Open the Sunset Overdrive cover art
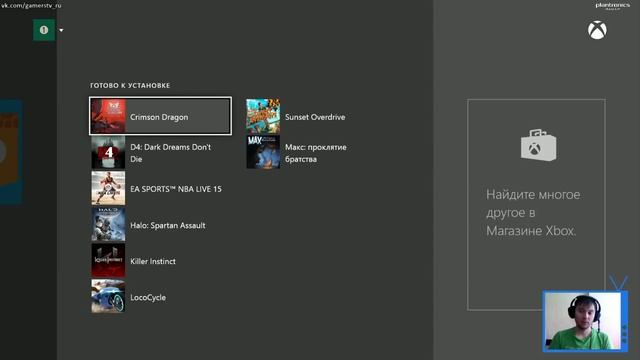 pyautogui.click(x=263, y=116)
